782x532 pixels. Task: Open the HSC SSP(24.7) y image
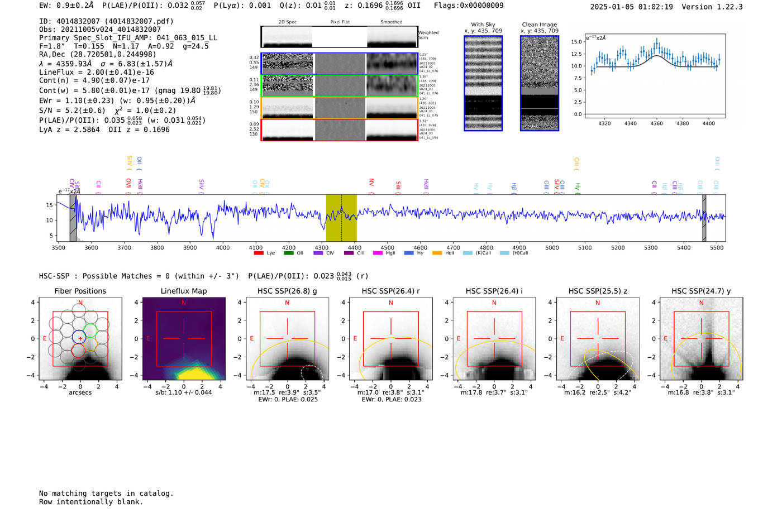tap(701, 339)
